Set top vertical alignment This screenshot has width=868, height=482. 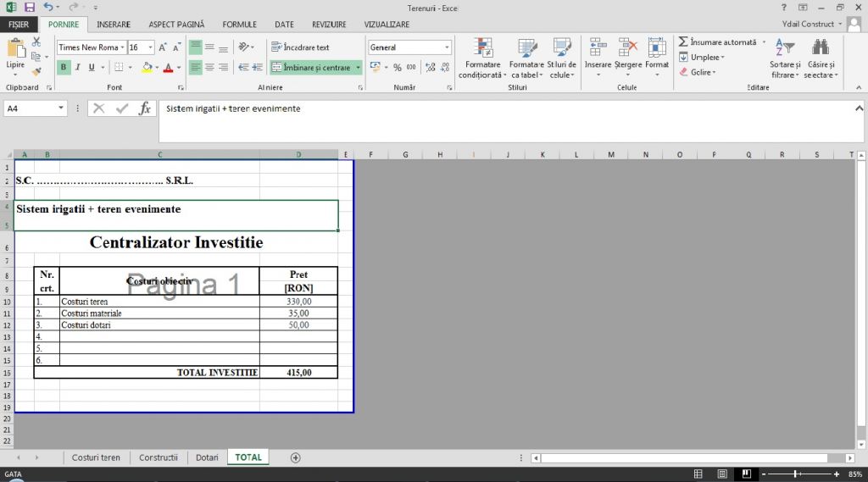click(x=196, y=47)
